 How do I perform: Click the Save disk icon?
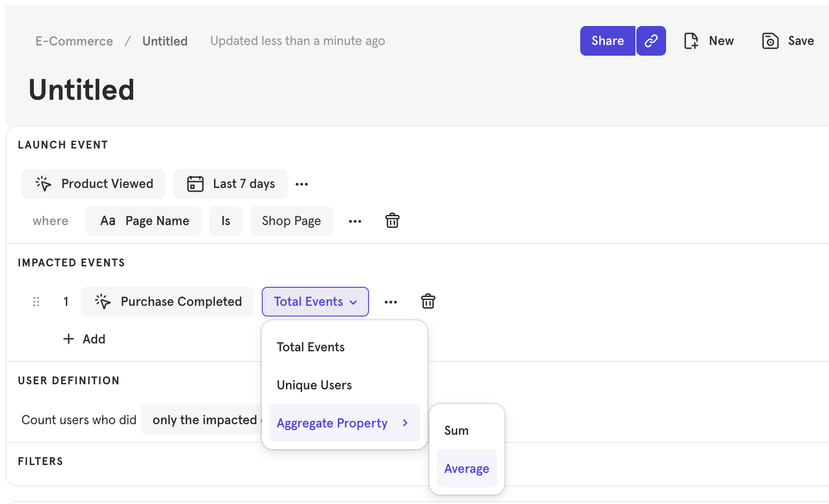(770, 41)
